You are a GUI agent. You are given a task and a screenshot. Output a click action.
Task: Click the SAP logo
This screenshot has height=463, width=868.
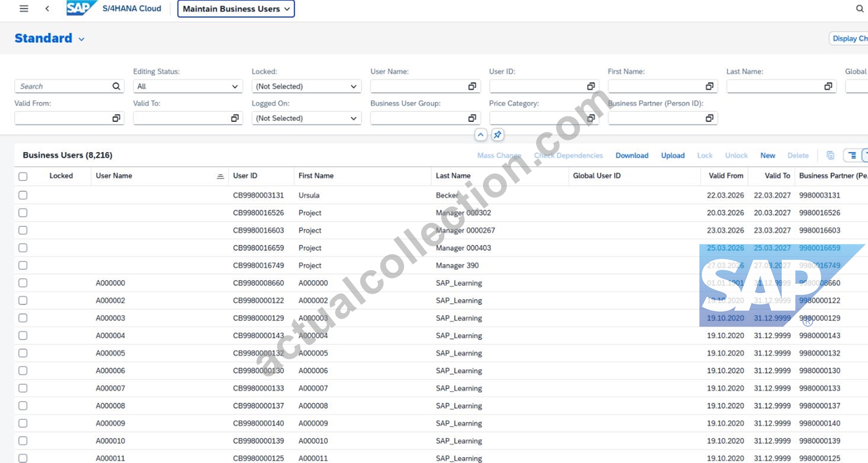(x=80, y=8)
